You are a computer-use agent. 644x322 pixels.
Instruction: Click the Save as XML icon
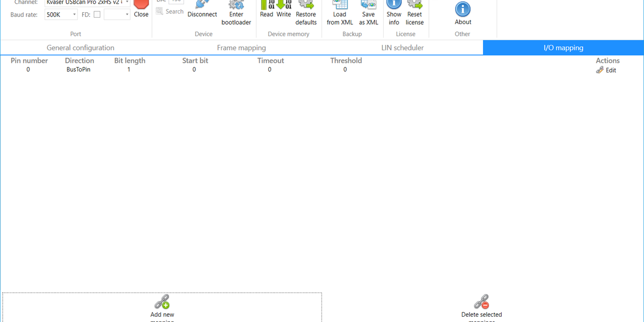coord(368,11)
